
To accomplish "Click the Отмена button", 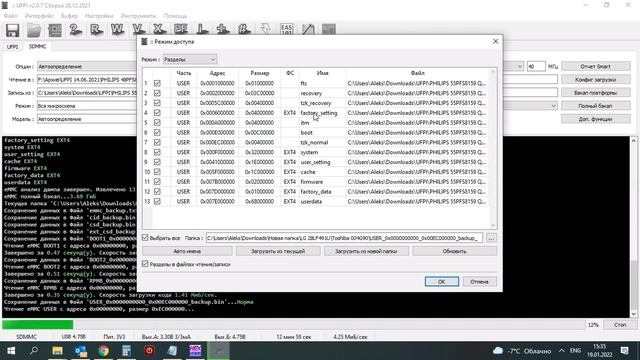I will [x=479, y=282].
